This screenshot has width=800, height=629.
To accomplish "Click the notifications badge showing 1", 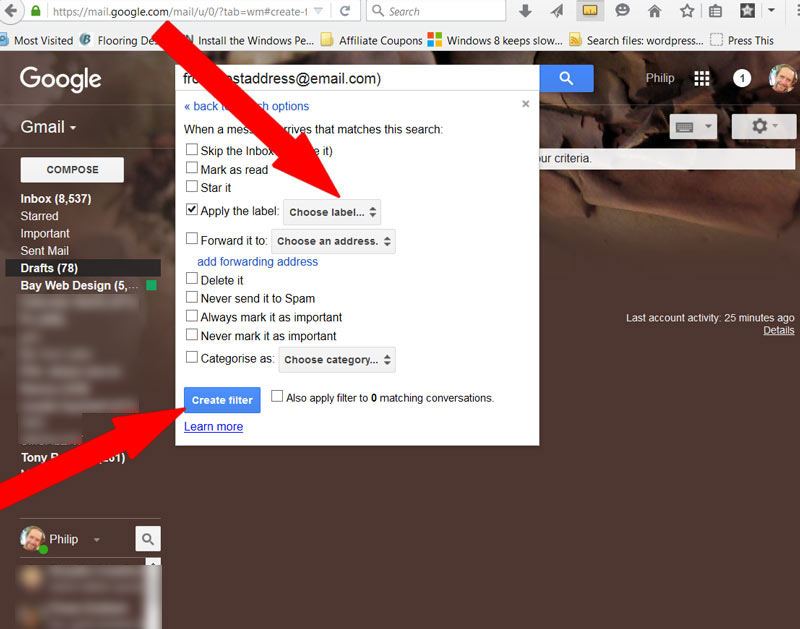I will (742, 79).
